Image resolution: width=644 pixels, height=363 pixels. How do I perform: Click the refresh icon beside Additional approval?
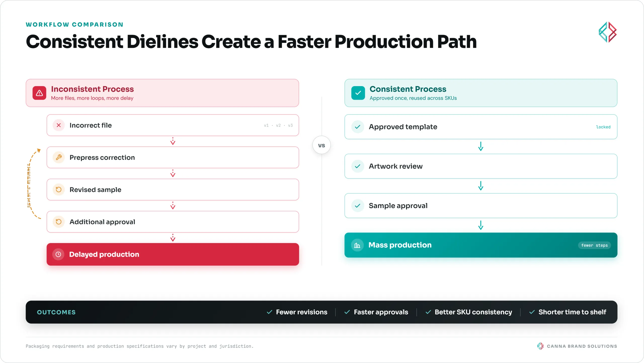pos(59,222)
